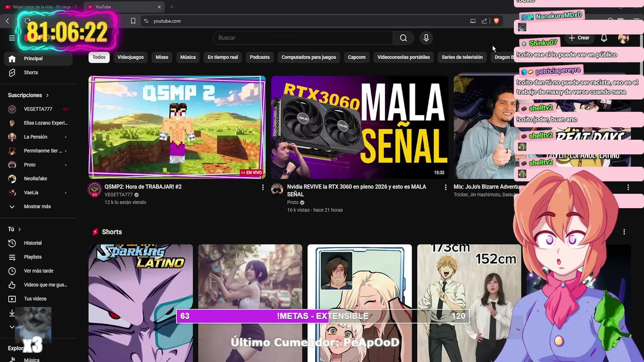Select the Todos filter chip
Viewport: 644px width, 362px height.
pos(99,57)
